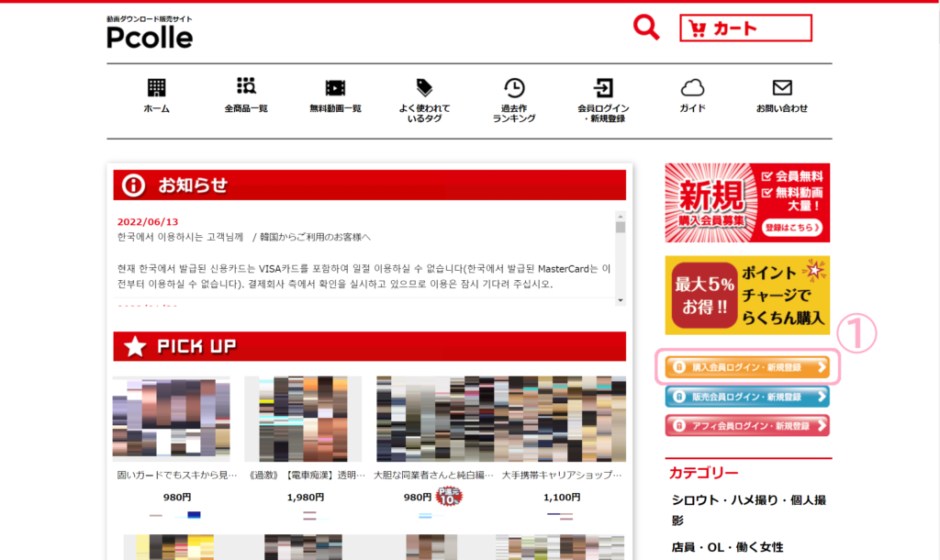This screenshot has width=940, height=560.
Task: Click the よく使われているタグ tag icon
Action: pos(424,87)
